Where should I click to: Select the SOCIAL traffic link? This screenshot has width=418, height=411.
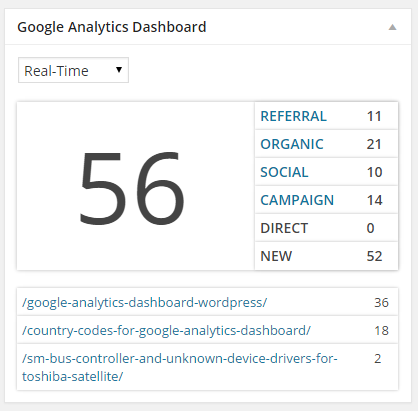coord(284,172)
